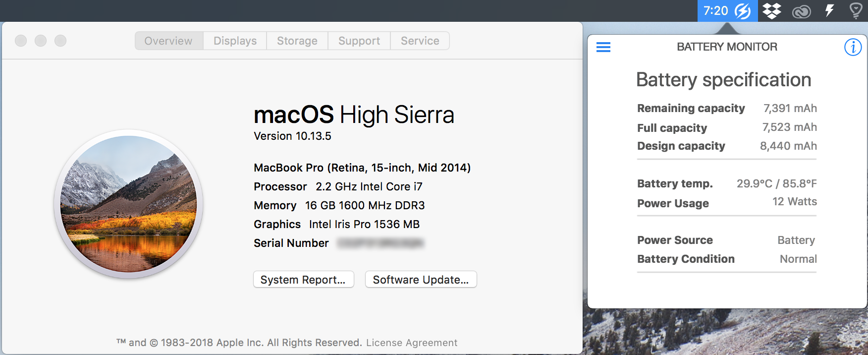The width and height of the screenshot is (868, 355).
Task: Switch to the Displays tab
Action: (235, 41)
